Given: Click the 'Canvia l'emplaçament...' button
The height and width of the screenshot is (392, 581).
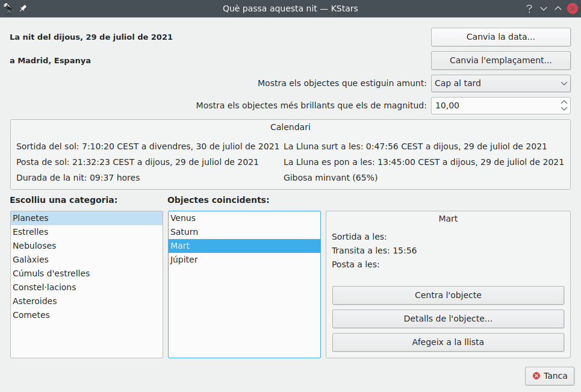Looking at the screenshot, I should 500,60.
